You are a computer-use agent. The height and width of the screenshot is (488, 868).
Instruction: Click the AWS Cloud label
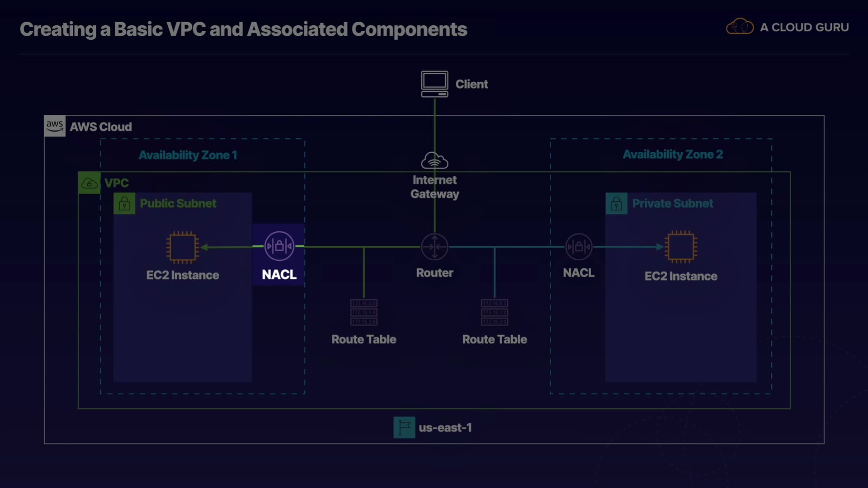(100, 127)
